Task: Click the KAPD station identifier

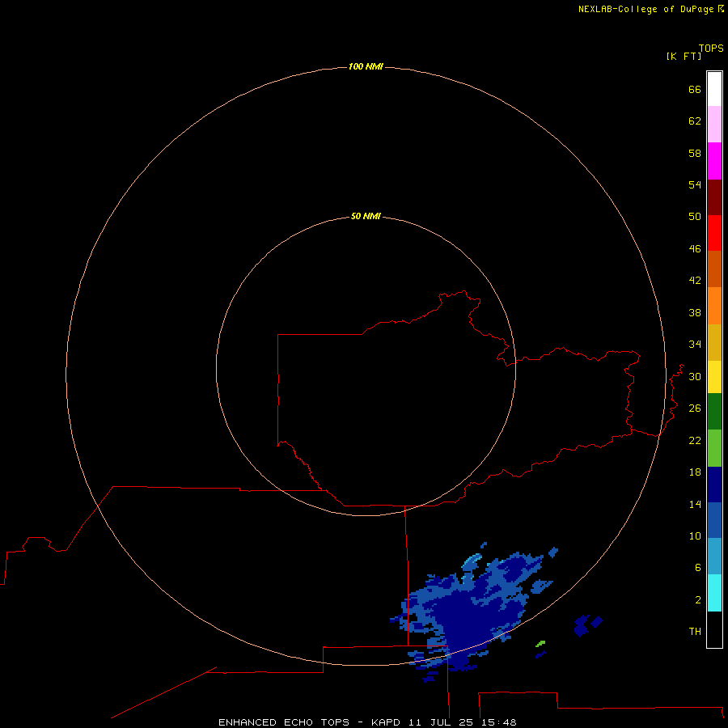Action: (387, 722)
